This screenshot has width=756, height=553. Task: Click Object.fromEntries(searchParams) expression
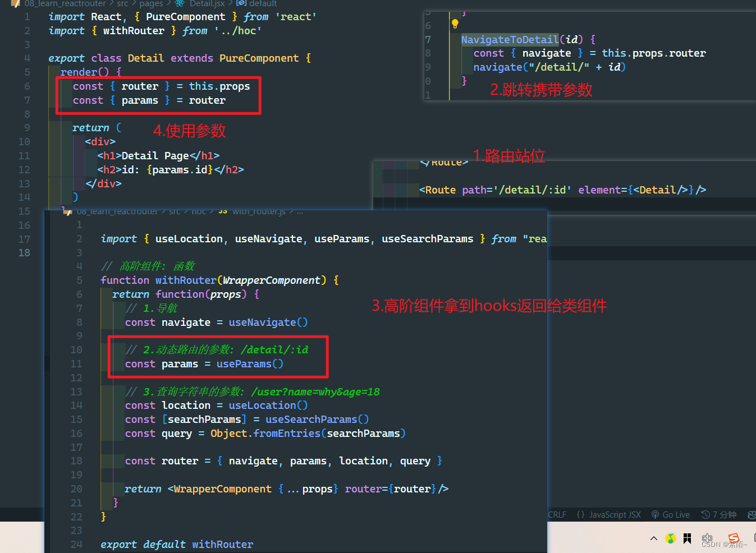coord(308,434)
